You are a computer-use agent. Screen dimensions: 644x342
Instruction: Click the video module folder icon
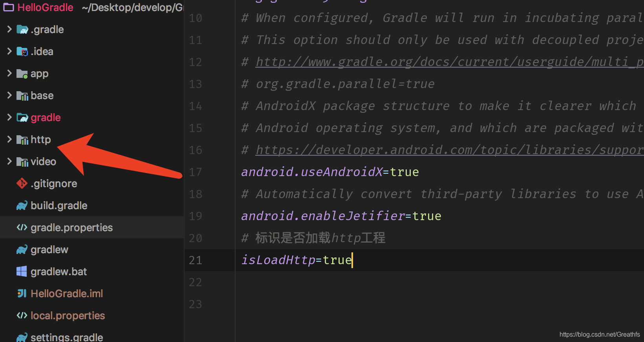point(22,162)
